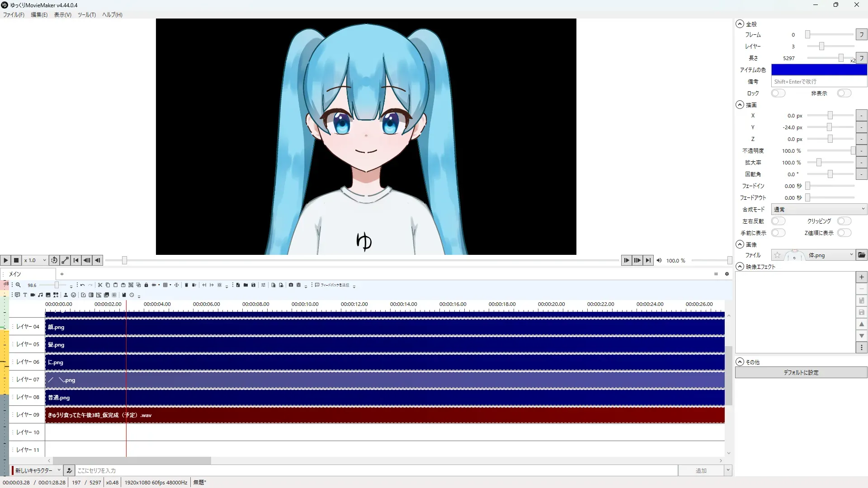The image size is (868, 488).
Task: Click the undo arrow in the timeline toolbar
Action: (x=82, y=285)
